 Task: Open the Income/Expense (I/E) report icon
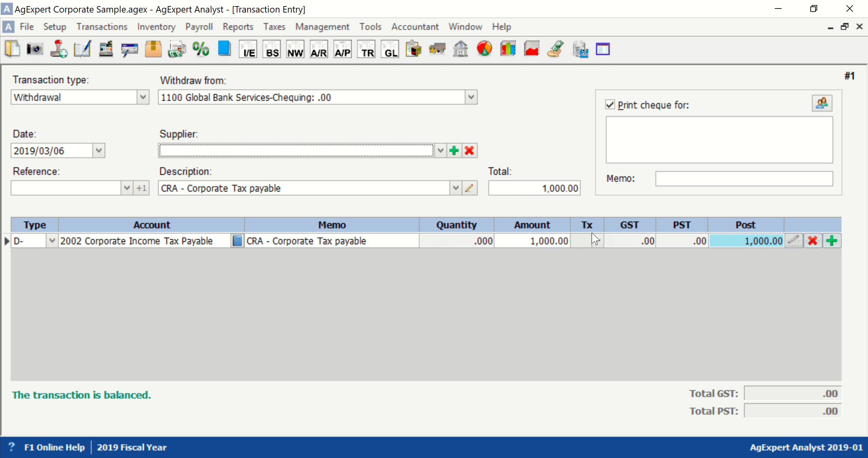pos(248,49)
